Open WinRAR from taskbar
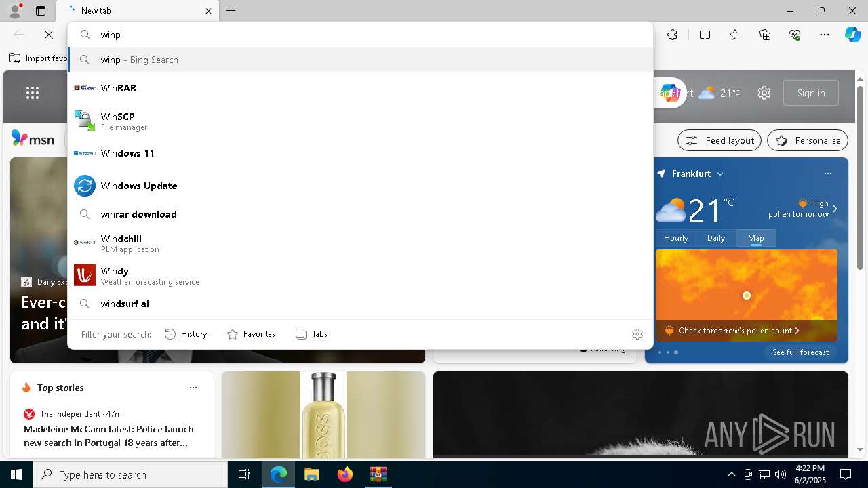 tap(378, 474)
